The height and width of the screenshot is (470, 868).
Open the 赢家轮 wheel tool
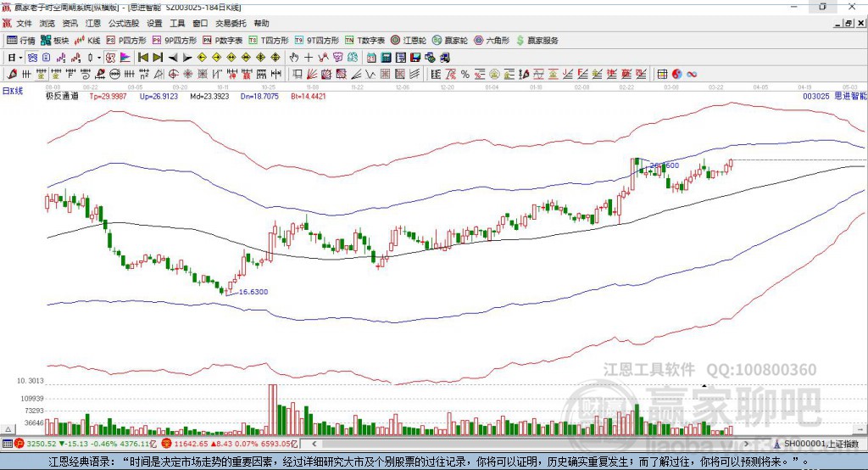450,41
